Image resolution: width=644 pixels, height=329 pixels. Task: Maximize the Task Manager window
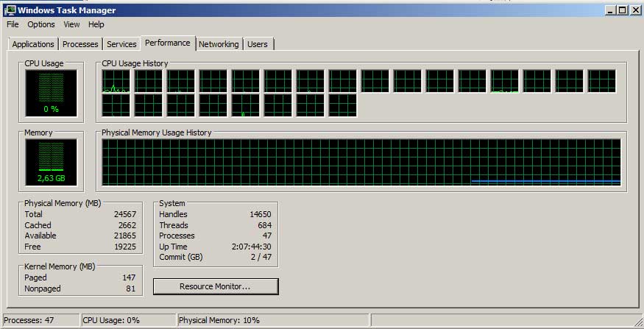click(x=623, y=10)
